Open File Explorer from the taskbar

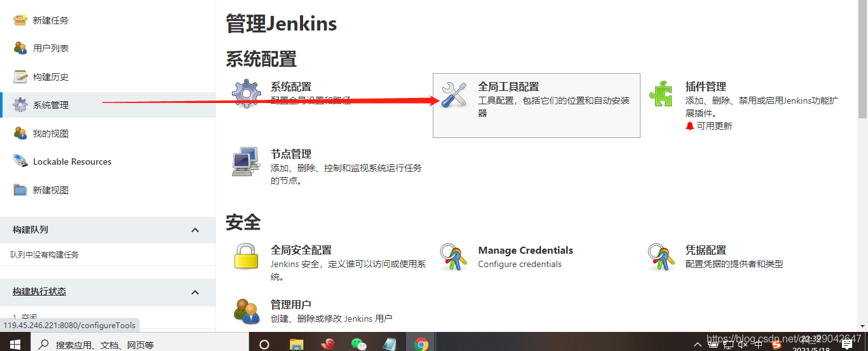pos(296,344)
